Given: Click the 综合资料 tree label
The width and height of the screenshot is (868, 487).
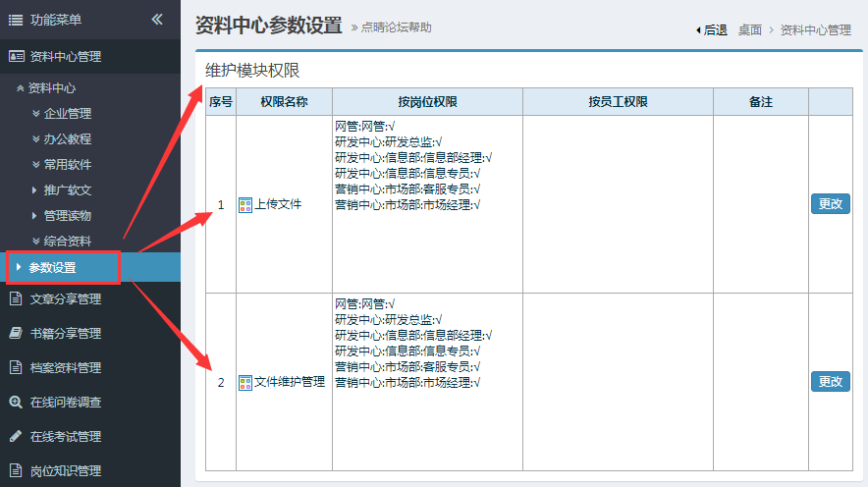Looking at the screenshot, I should click(x=68, y=241).
